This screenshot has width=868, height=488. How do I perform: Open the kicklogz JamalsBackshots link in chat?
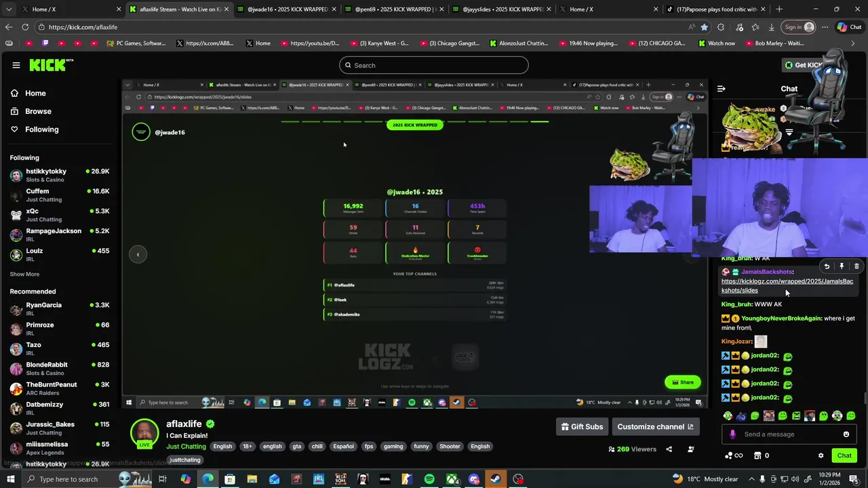[787, 286]
